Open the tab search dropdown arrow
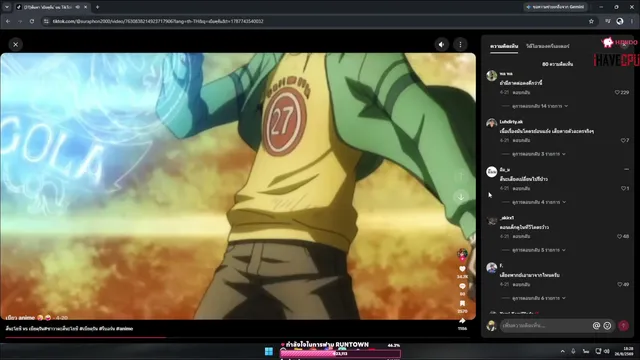640x360 pixels. pyautogui.click(x=7, y=7)
